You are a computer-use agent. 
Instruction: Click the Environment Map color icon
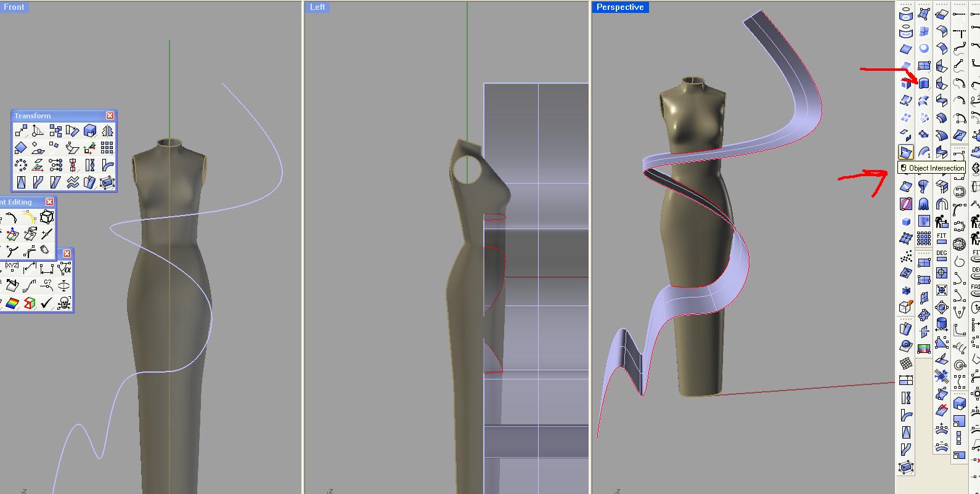tap(923, 349)
